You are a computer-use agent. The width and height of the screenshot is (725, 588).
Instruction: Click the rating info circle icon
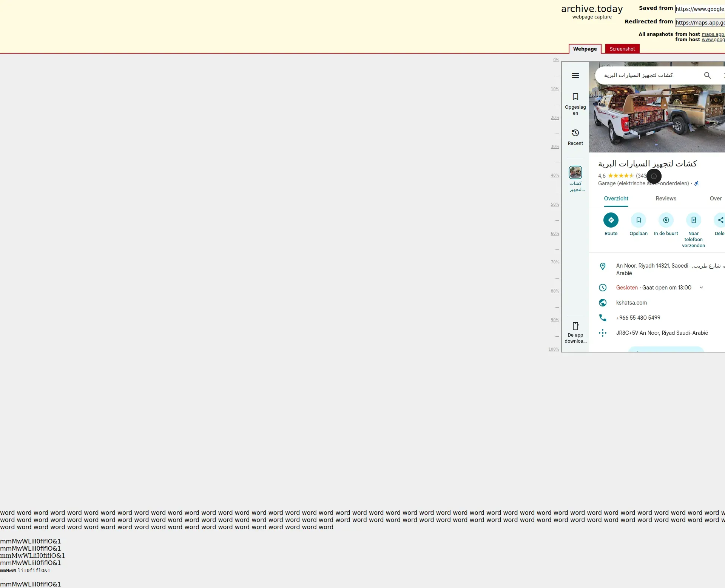(x=654, y=176)
